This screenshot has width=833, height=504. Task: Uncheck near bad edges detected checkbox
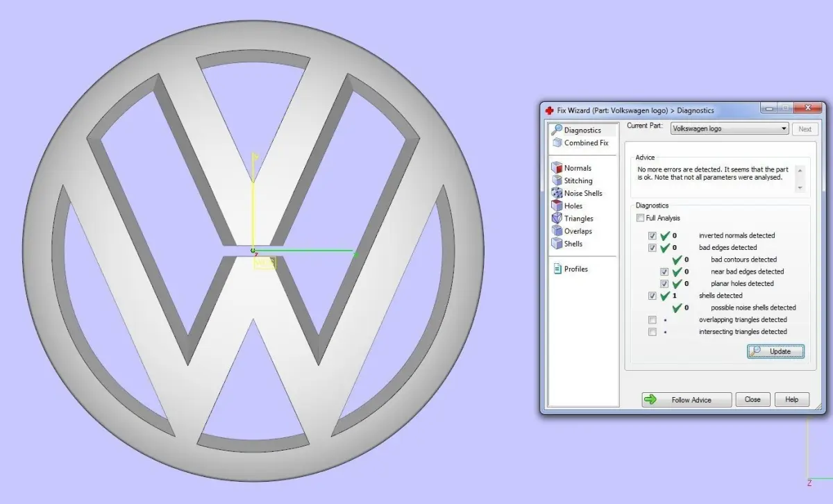click(664, 271)
